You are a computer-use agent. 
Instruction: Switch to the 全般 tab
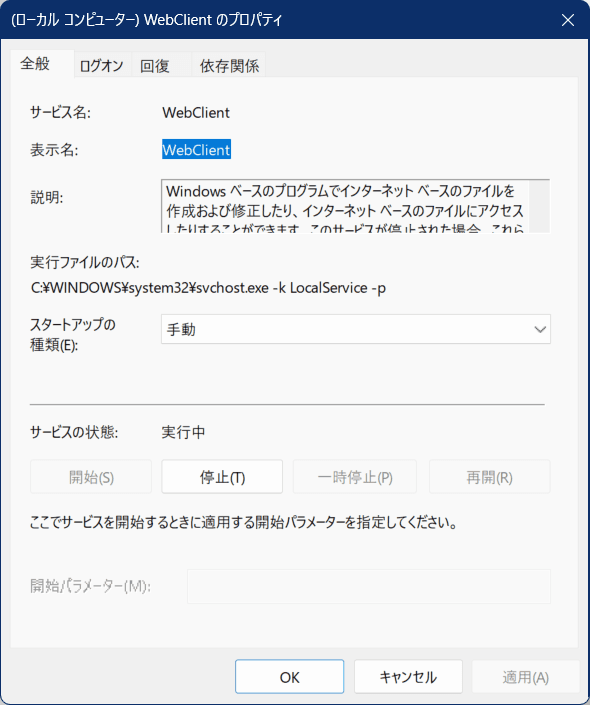point(42,63)
